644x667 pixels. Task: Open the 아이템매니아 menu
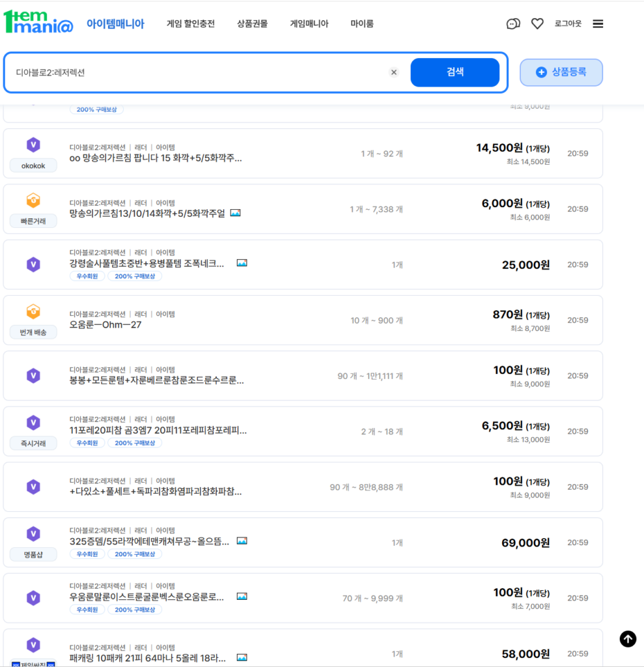[115, 24]
